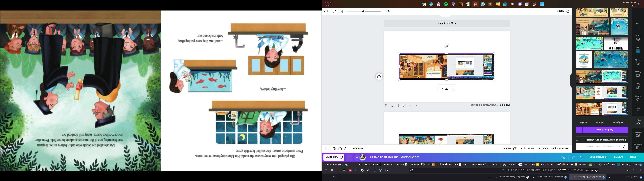This screenshot has width=644, height=181.
Task: Reload the browser page
Action: click(628, 170)
